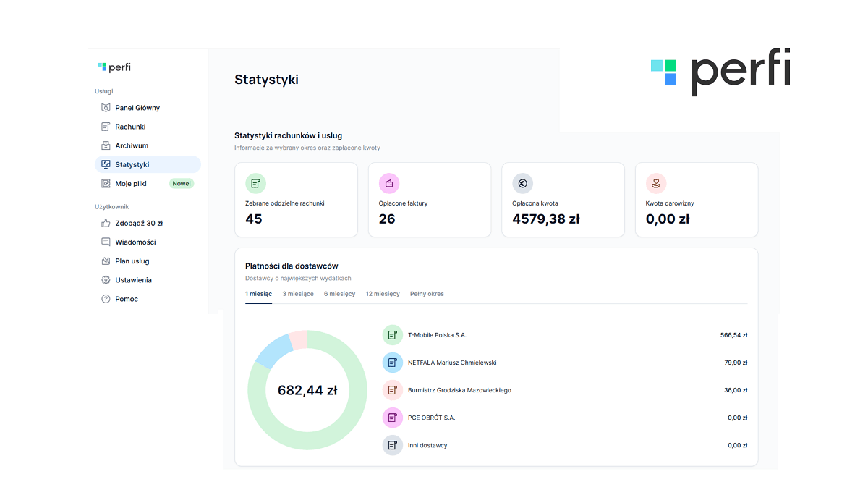This screenshot has width=868, height=482.
Task: Click the Burmistrz Grodziska Mazowieckiego supplier name
Action: 459,390
